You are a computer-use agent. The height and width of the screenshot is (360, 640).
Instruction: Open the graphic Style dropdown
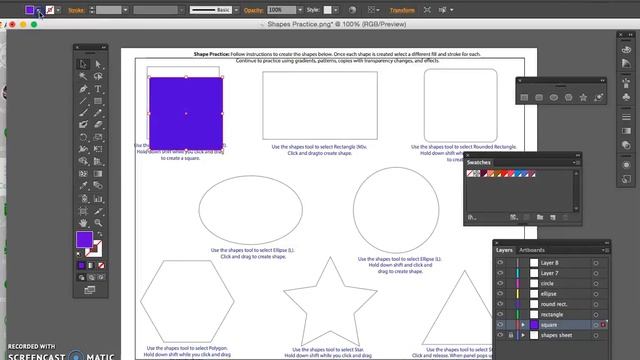[x=336, y=10]
